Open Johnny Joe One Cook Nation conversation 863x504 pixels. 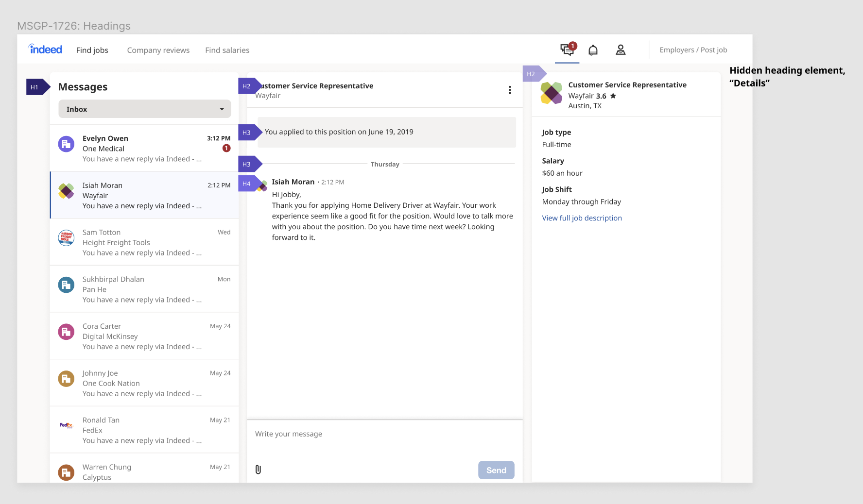pyautogui.click(x=144, y=383)
